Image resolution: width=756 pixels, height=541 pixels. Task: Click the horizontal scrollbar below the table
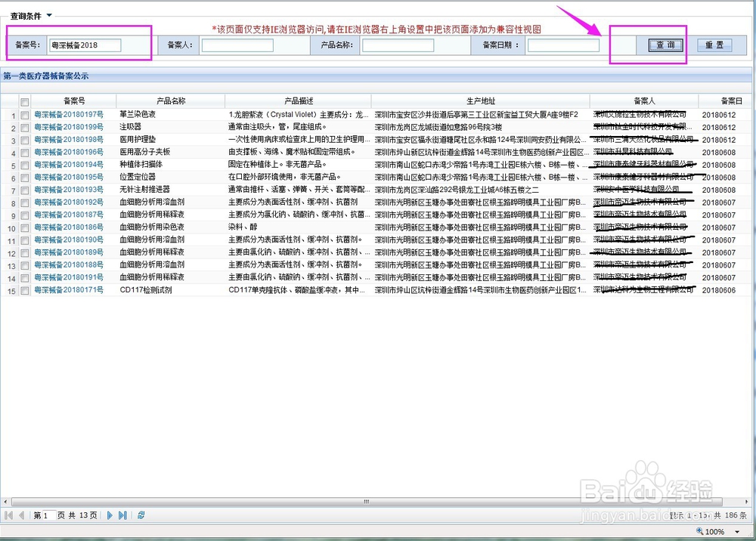point(366,501)
